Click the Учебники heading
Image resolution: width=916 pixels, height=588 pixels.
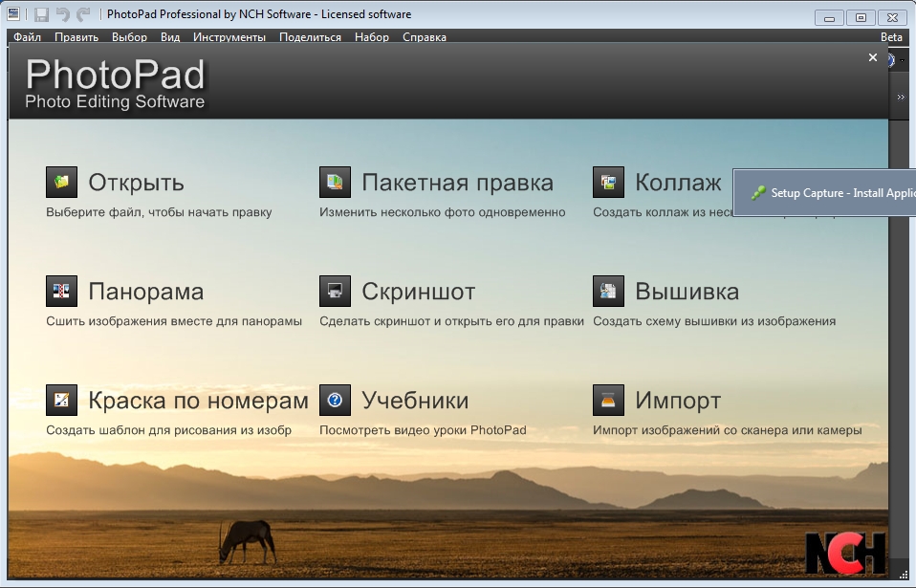click(415, 401)
